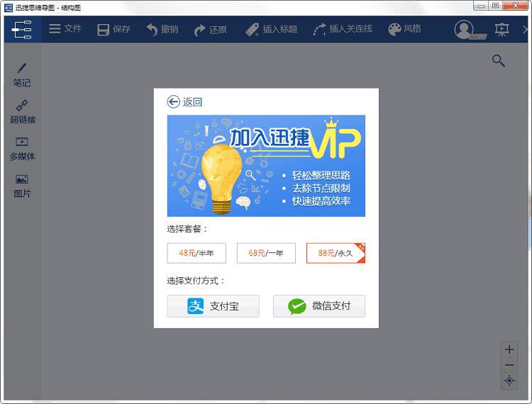Screen dimensions: 532x404
Task: Choose the 68元/一年 plan
Action: (x=266, y=253)
